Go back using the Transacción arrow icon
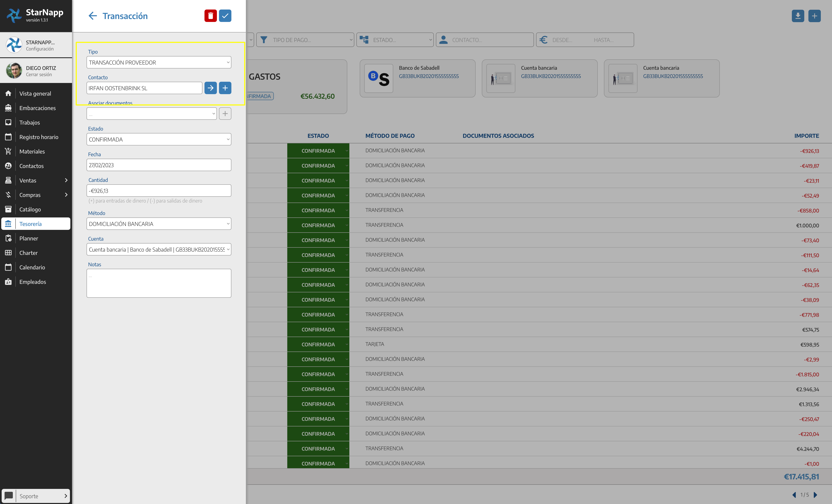This screenshot has height=504, width=832. 93,16
